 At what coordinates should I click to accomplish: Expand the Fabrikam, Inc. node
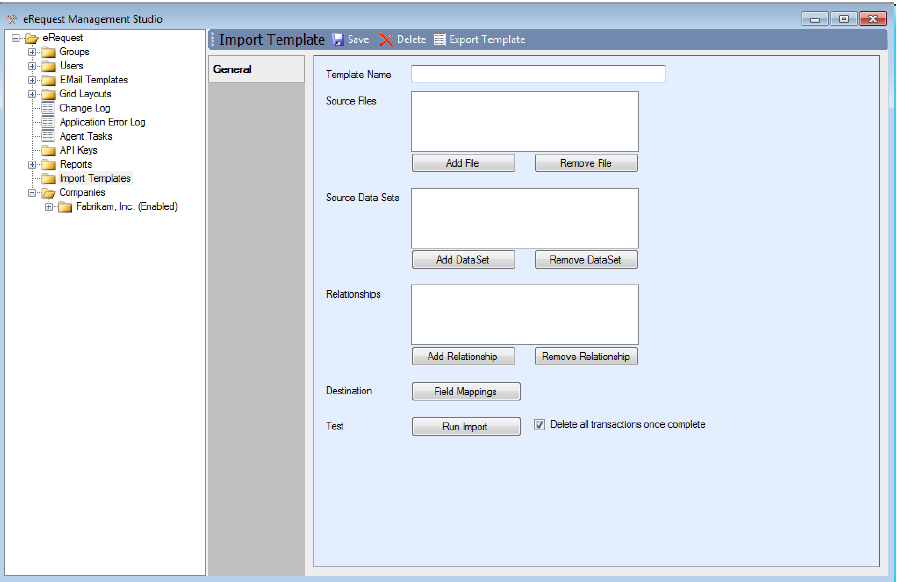point(49,207)
